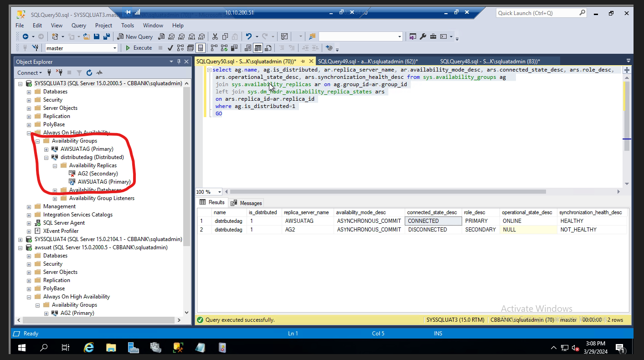Click the Save All icon in toolbar
The width and height of the screenshot is (644, 360).
(107, 36)
